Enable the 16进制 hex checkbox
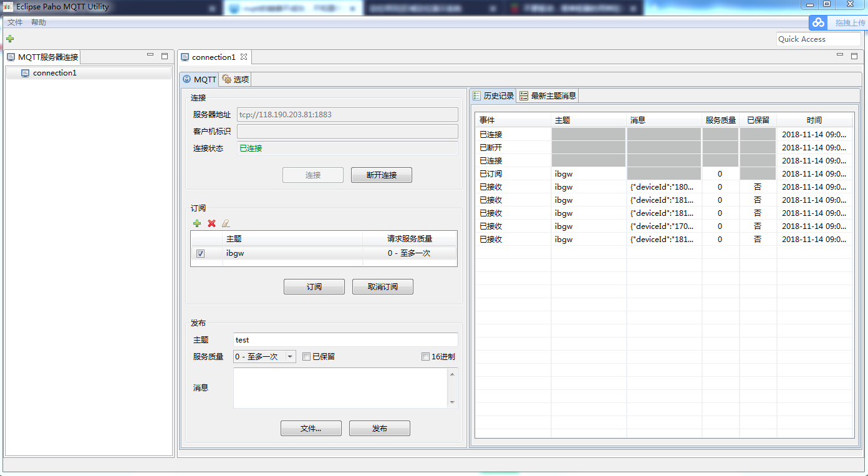This screenshot has height=476, width=868. pos(425,357)
